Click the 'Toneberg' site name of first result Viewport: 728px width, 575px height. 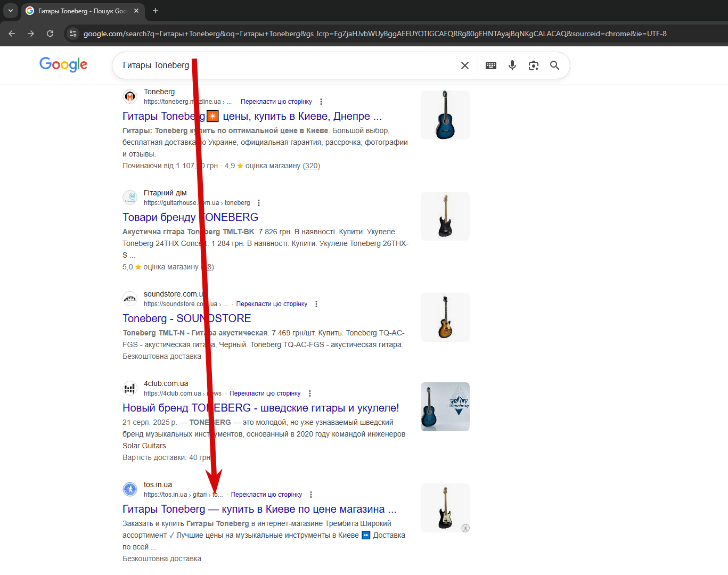click(x=159, y=92)
